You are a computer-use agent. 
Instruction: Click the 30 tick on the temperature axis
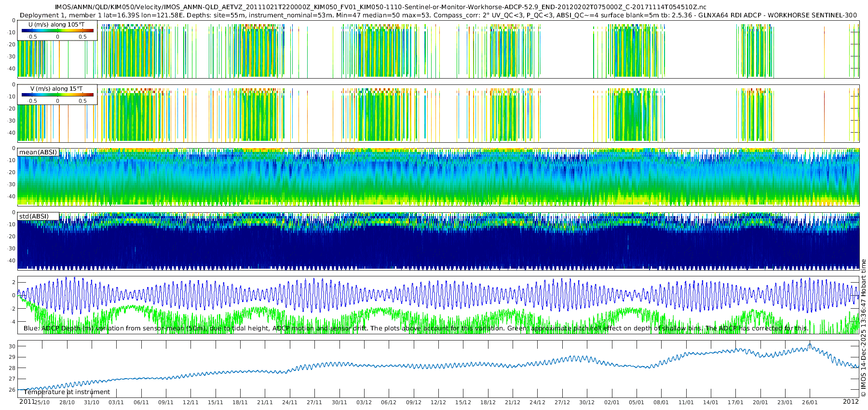coord(12,346)
